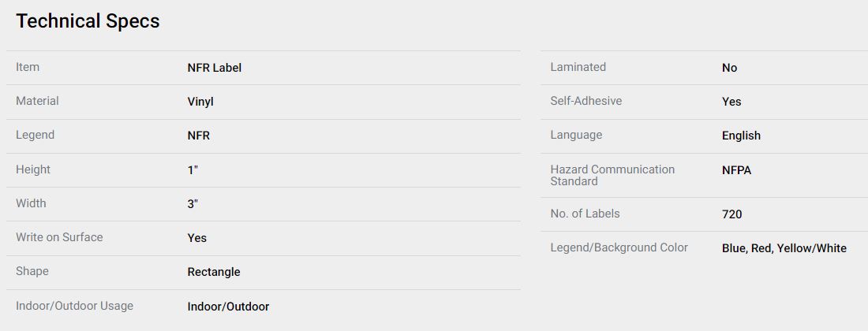This screenshot has height=331, width=868.
Task: Click the Height value 1"
Action: click(x=193, y=170)
